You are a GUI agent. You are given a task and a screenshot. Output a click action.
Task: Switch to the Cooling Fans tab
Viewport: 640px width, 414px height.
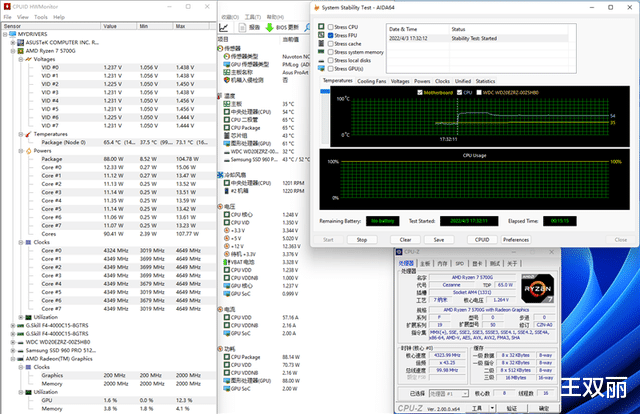[x=372, y=80]
